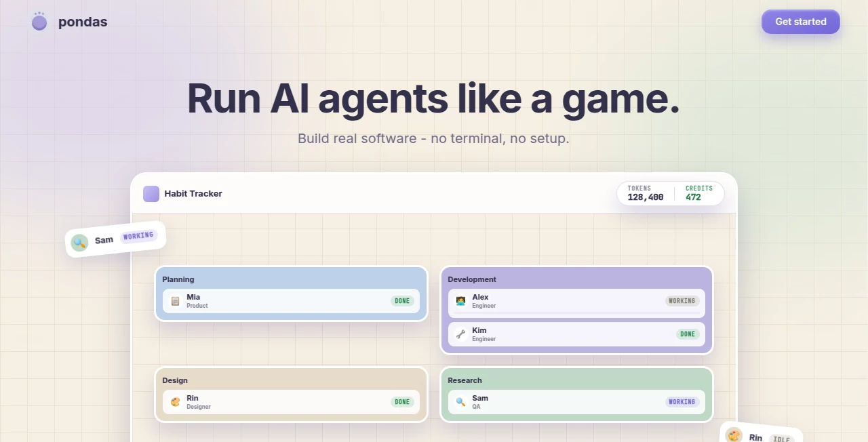Select Rin Designer agent card
868x442 pixels.
(291, 402)
